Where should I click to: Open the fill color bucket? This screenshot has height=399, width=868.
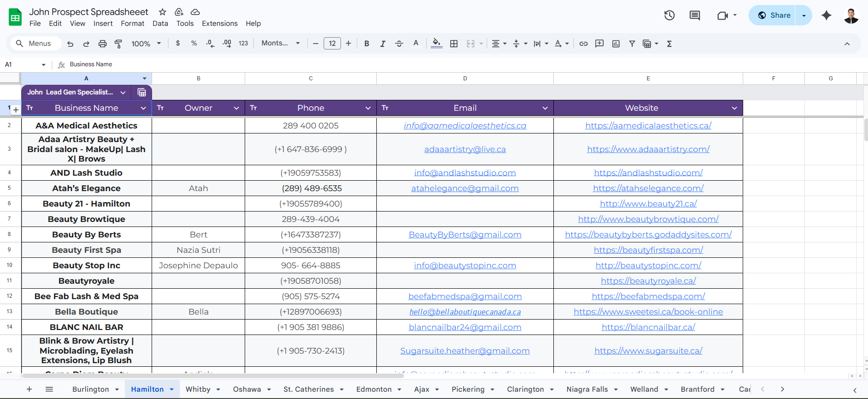437,44
